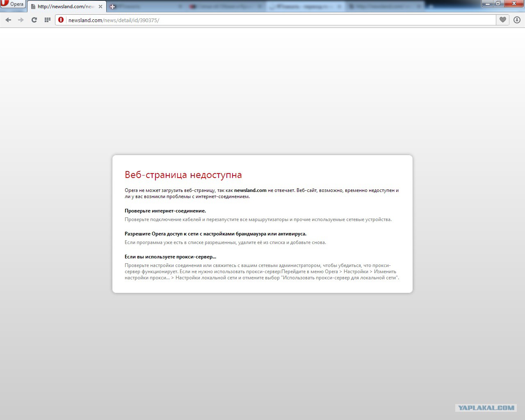Image resolution: width=525 pixels, height=420 pixels.
Task: Add page to bookmarks with heart icon
Action: pyautogui.click(x=503, y=20)
